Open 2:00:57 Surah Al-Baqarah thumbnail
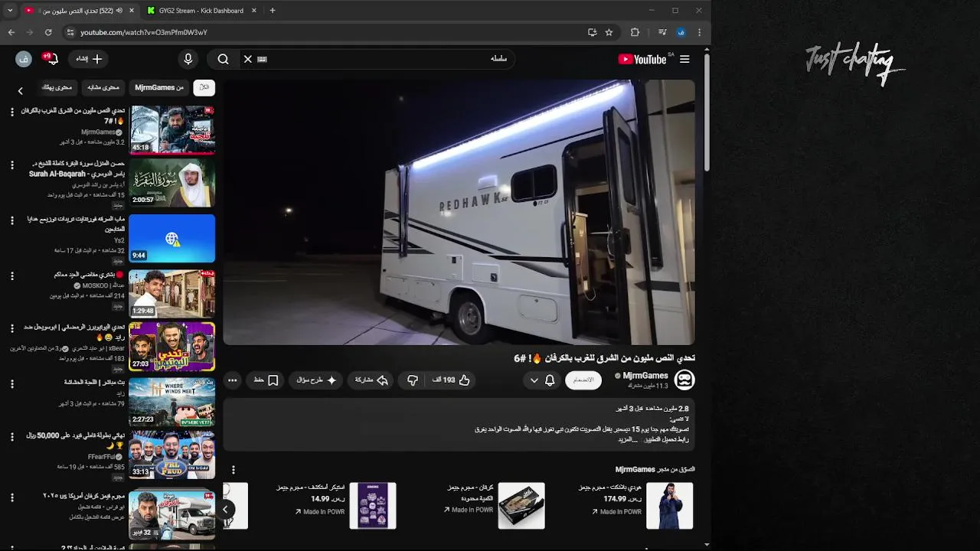 (172, 184)
